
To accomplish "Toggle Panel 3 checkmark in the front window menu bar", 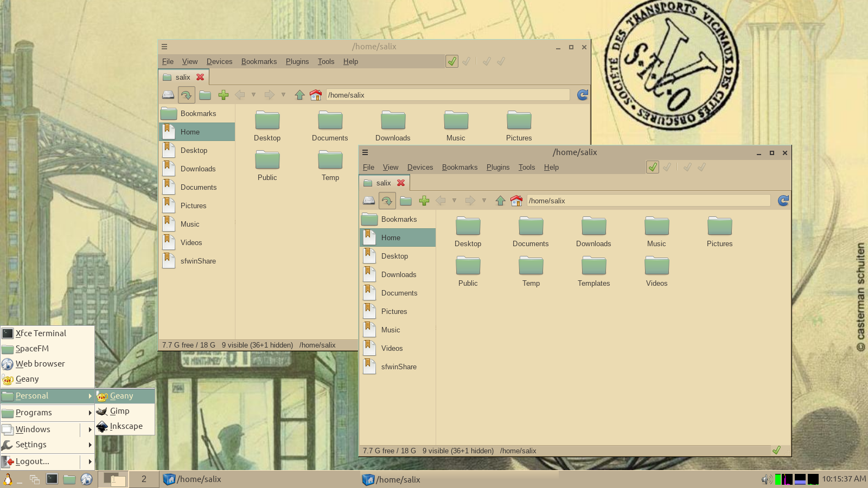I will (687, 167).
